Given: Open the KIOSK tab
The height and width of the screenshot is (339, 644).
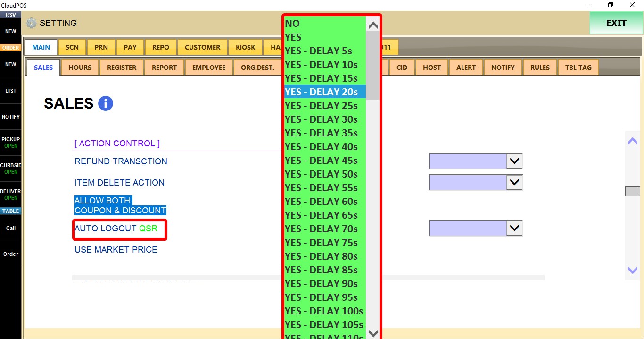Looking at the screenshot, I should [x=246, y=47].
